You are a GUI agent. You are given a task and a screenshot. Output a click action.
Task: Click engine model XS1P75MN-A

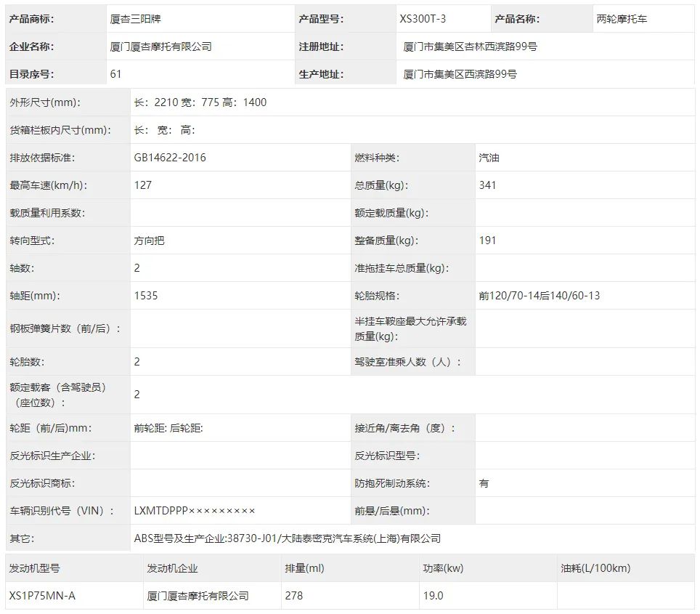pos(42,596)
